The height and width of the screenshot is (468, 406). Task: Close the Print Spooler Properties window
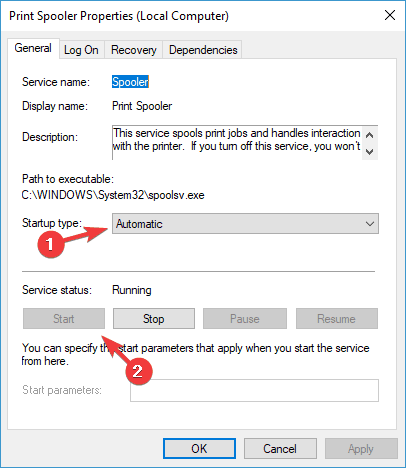pyautogui.click(x=390, y=15)
